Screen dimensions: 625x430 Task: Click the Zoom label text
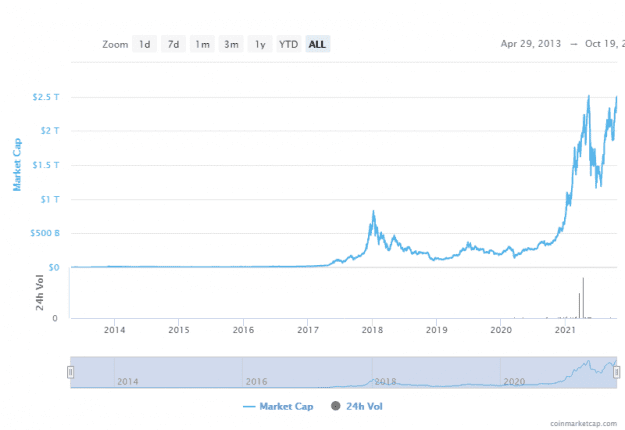tap(115, 44)
